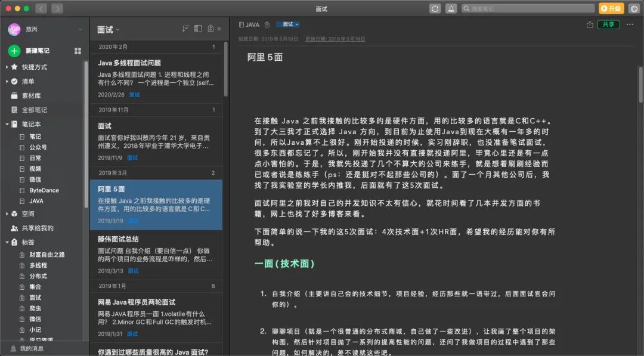This screenshot has width=644, height=356.
Task: Focus the search notes input field
Action: 528,8
